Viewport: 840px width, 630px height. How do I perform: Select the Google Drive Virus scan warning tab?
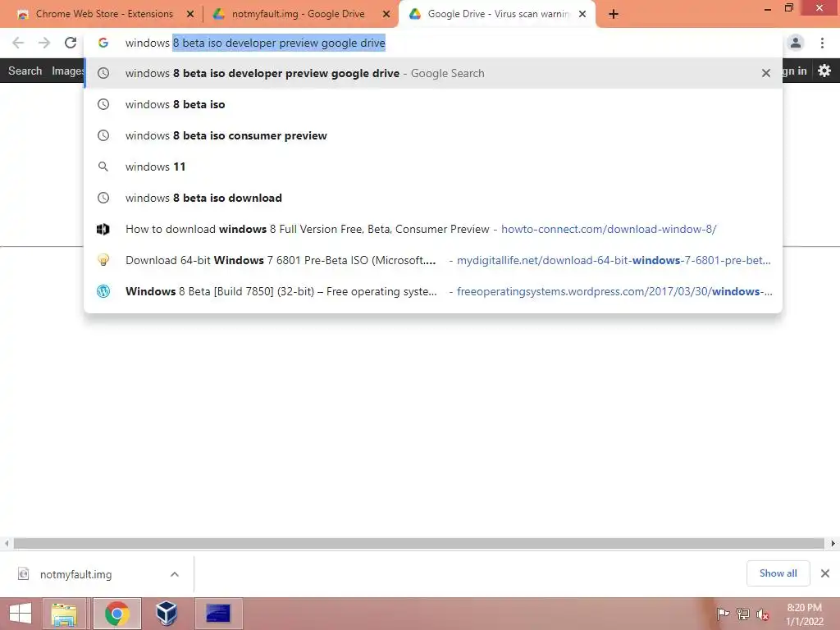497,14
